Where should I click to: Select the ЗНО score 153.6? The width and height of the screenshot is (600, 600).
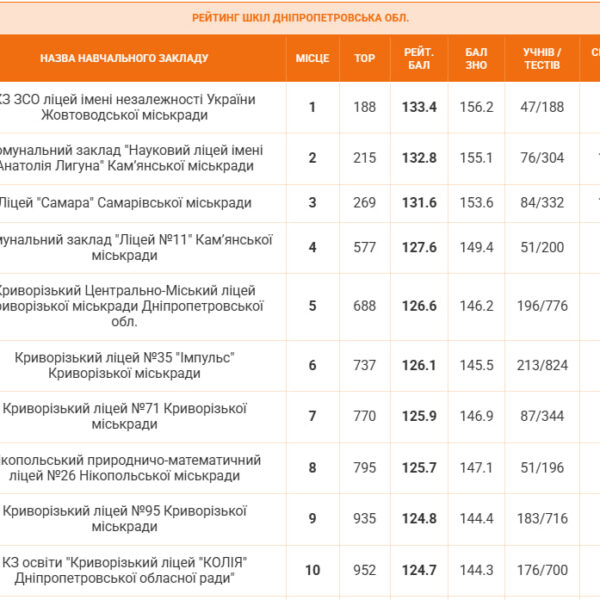click(x=476, y=203)
